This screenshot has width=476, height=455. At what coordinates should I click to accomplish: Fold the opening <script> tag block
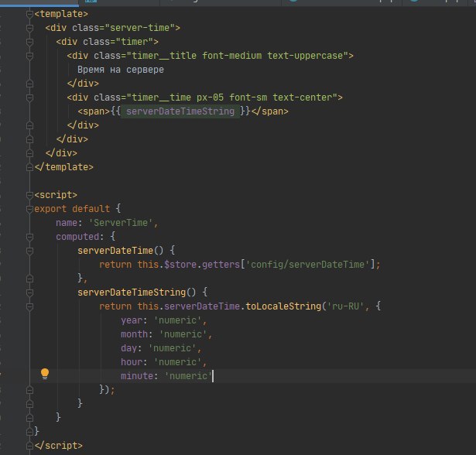click(x=29, y=195)
